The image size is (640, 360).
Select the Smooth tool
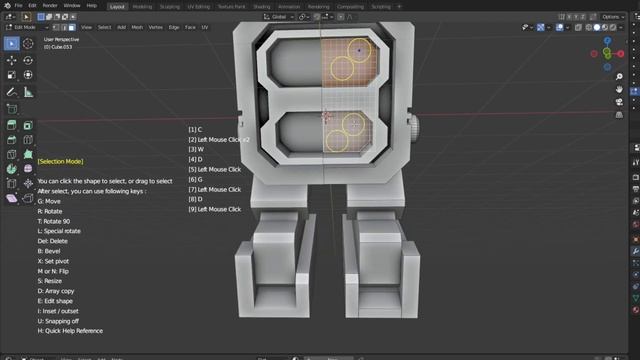(x=28, y=169)
